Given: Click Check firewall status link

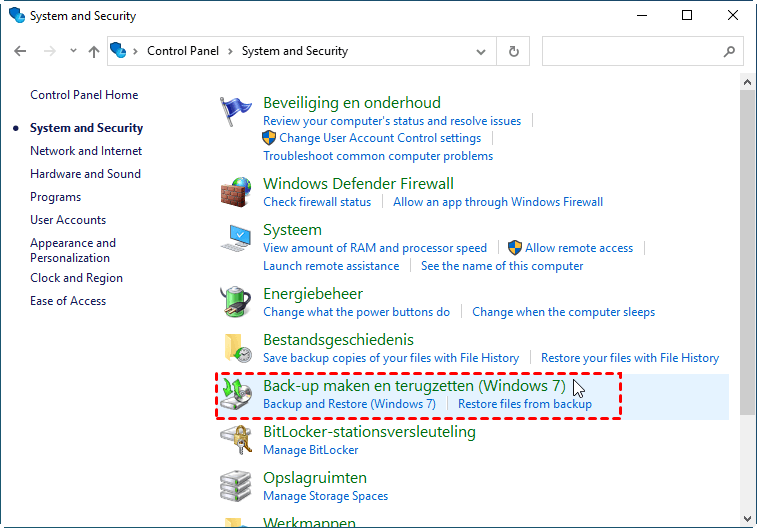Looking at the screenshot, I should point(317,202).
